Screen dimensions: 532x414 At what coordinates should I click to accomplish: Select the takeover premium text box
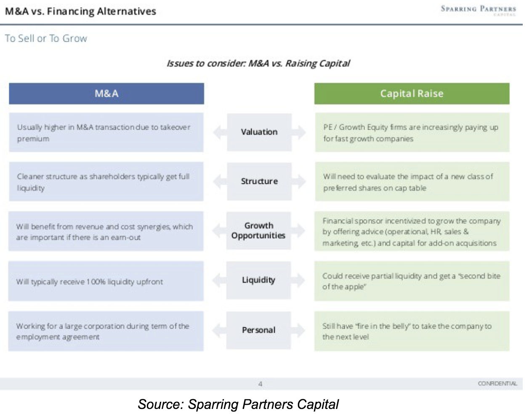point(106,133)
